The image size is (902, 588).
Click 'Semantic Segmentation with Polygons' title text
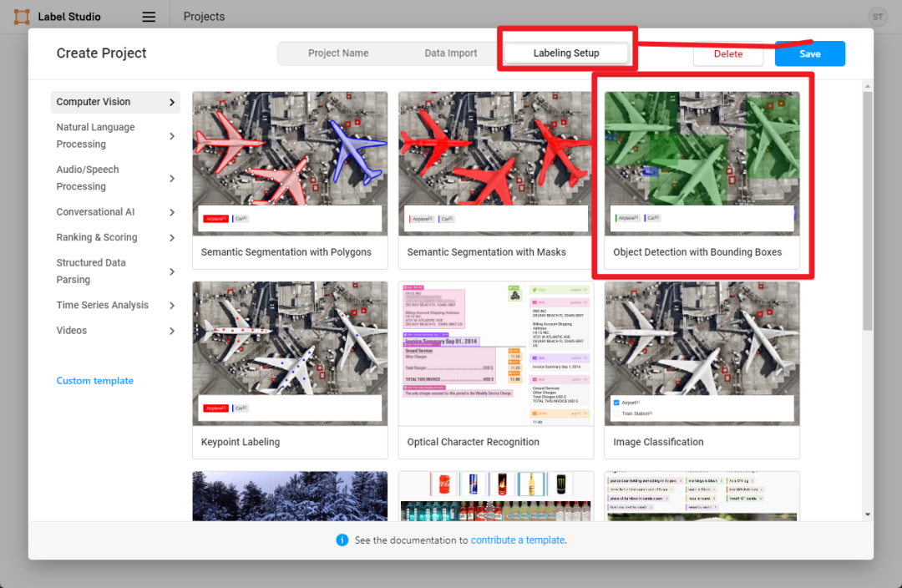[286, 252]
